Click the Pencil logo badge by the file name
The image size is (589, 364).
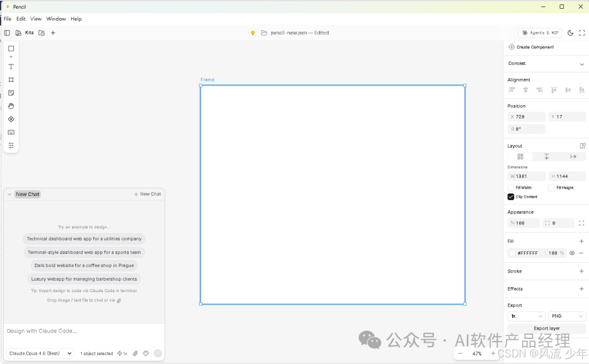253,33
